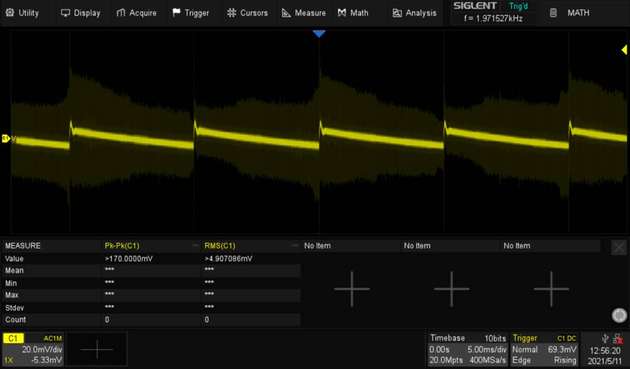Close the measurement statistics panel

[x=619, y=247]
